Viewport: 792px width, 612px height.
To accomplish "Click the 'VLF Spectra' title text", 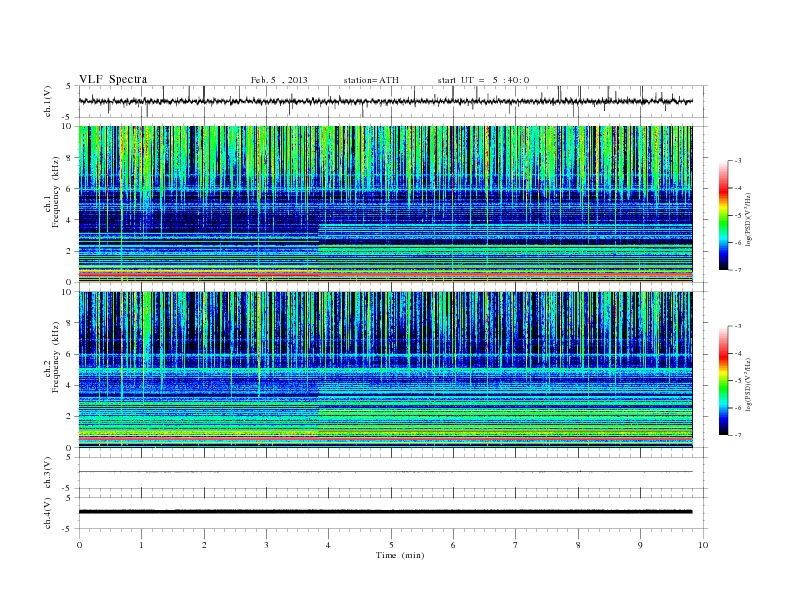I will tap(113, 79).
